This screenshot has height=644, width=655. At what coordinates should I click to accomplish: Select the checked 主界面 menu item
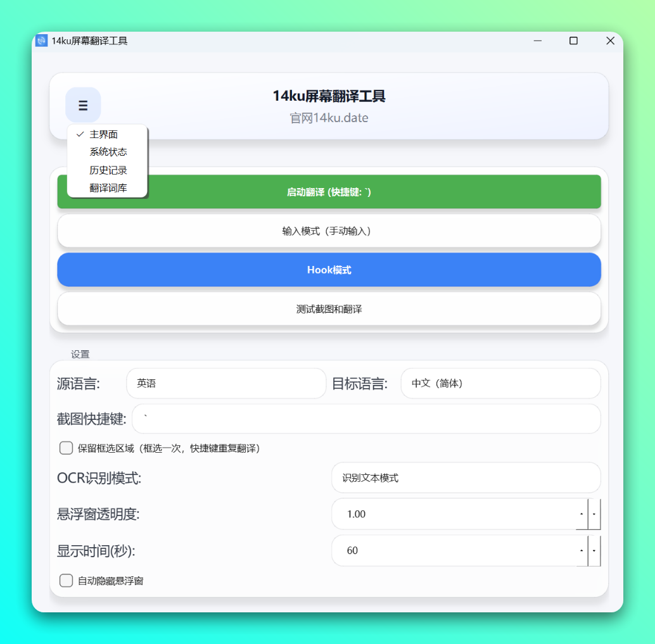pyautogui.click(x=104, y=134)
